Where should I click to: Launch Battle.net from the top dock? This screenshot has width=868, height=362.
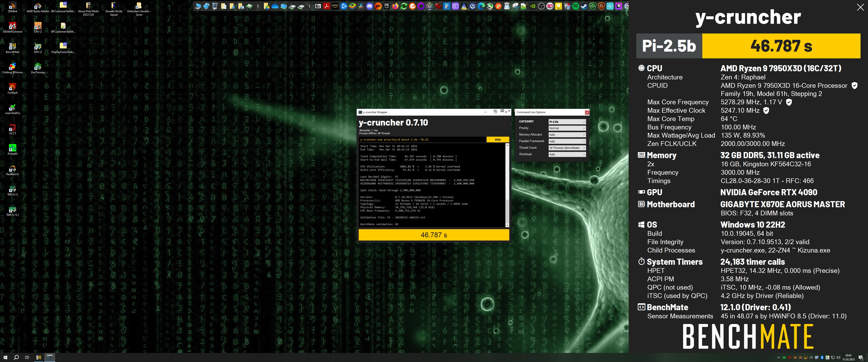[344, 6]
